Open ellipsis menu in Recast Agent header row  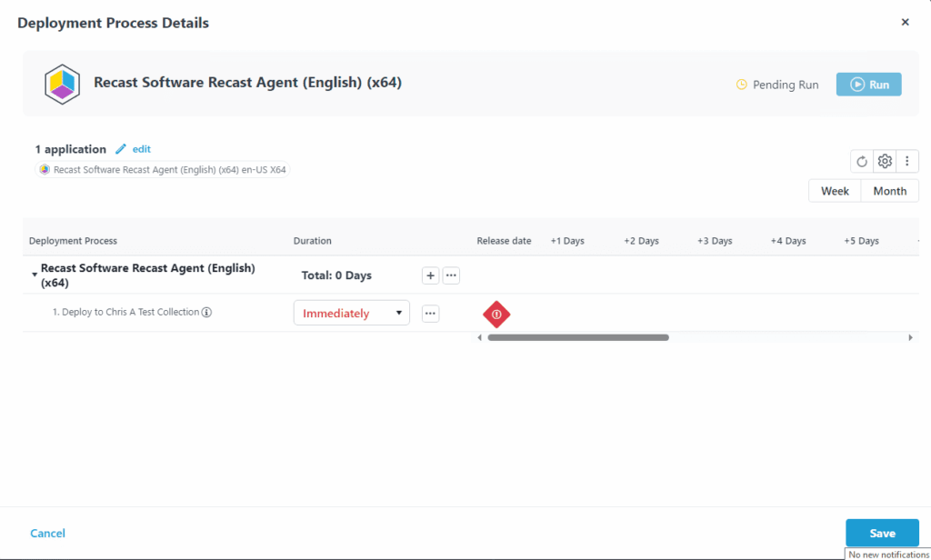[x=451, y=275]
